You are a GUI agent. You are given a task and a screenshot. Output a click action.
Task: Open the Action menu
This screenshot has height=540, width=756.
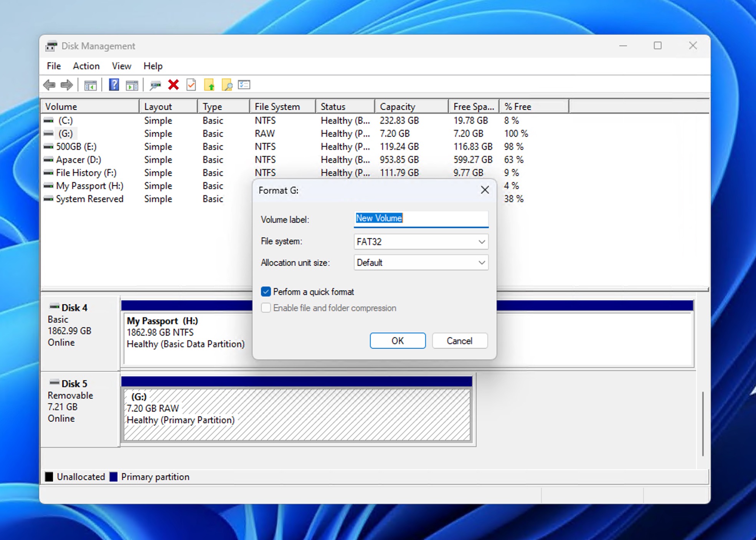pyautogui.click(x=86, y=66)
